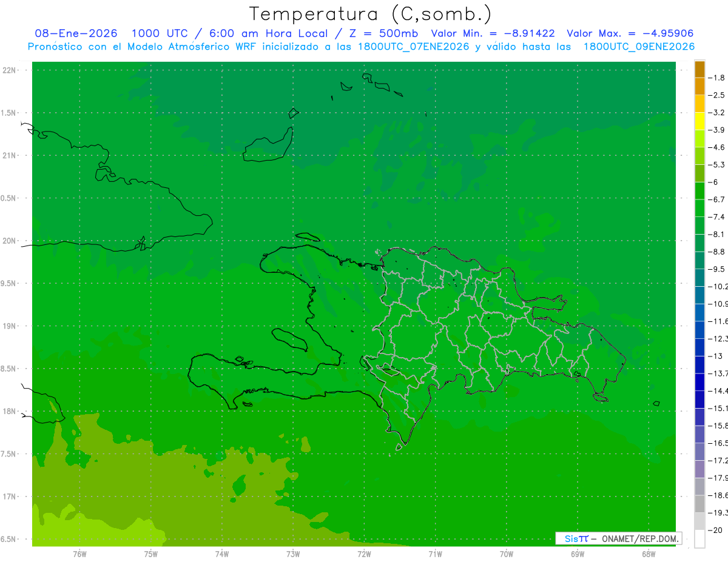Click the '-18.6' colorbar value
This screenshot has height=562, width=728.
pyautogui.click(x=718, y=495)
